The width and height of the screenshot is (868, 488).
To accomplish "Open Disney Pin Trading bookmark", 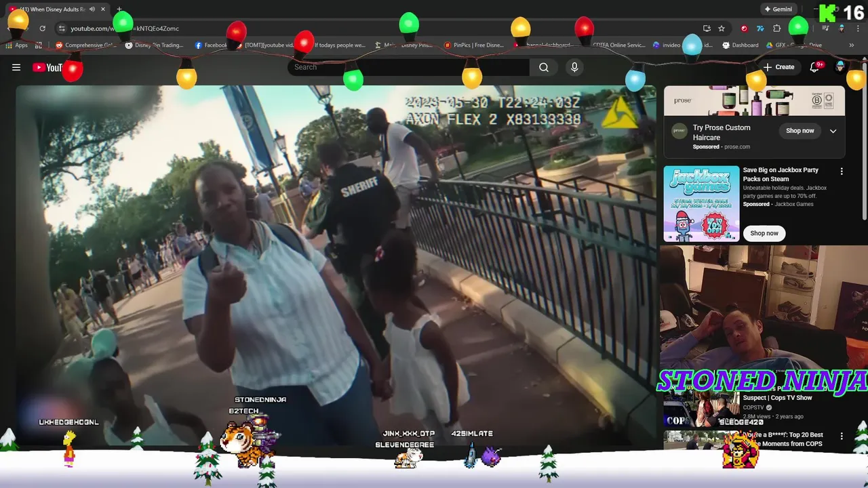I will [155, 45].
